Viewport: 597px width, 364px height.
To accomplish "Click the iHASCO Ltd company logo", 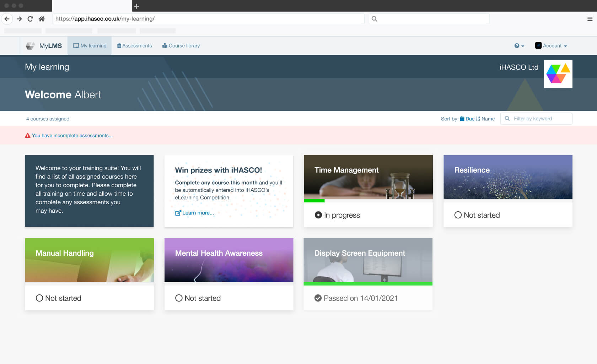I will (558, 74).
